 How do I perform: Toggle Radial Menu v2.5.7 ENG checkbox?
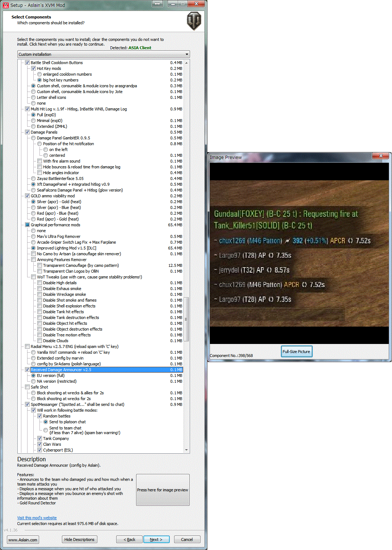(27, 347)
